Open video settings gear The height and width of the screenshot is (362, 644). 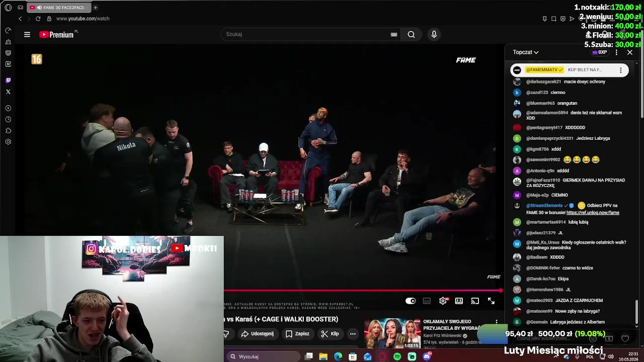[443, 301]
